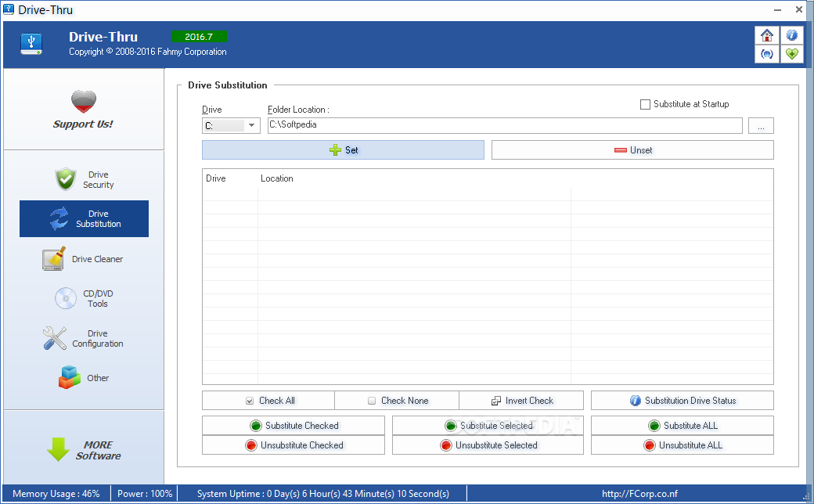Expand the Drive letter dropdown
814x504 pixels.
[x=251, y=126]
